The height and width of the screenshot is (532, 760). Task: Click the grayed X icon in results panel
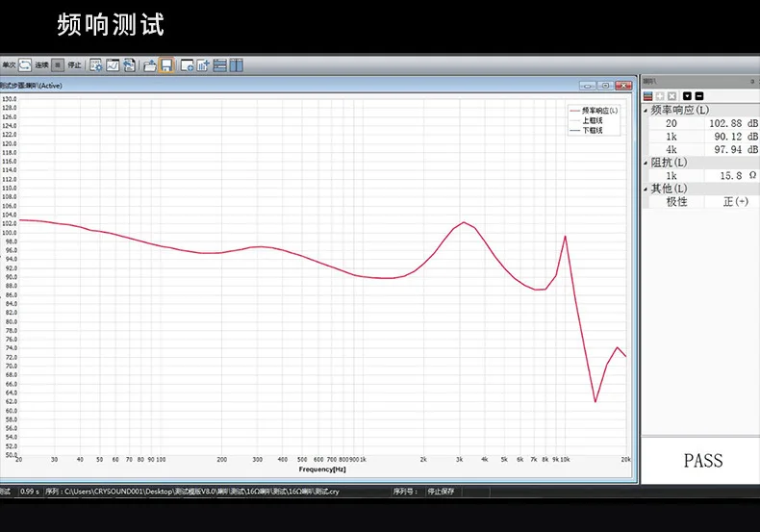(671, 96)
